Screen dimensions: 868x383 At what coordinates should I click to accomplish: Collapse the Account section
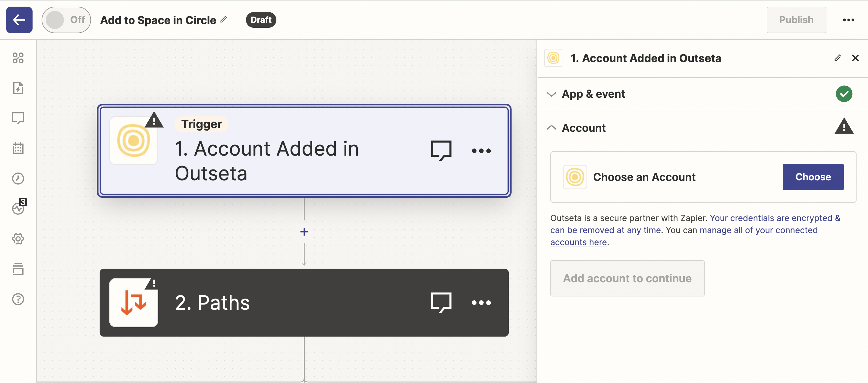583,128
